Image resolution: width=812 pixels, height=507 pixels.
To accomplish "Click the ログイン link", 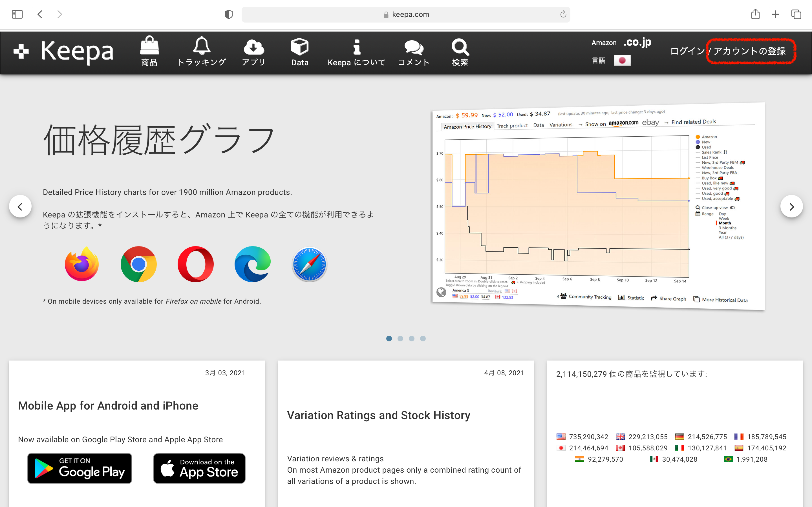I will coord(687,51).
